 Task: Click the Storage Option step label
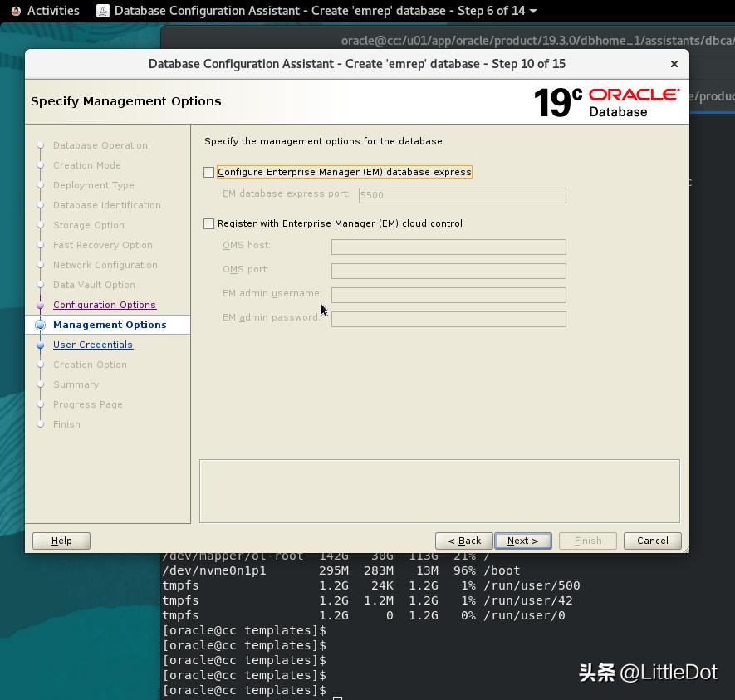pyautogui.click(x=89, y=225)
